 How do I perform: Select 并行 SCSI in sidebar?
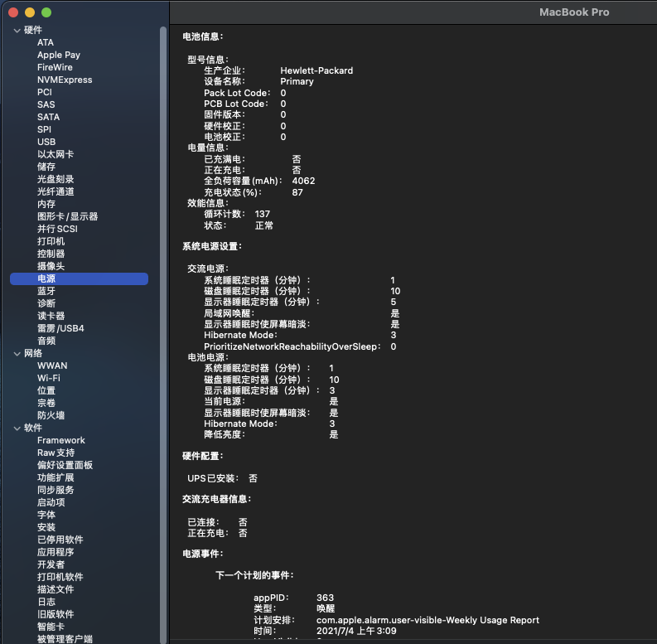point(57,229)
